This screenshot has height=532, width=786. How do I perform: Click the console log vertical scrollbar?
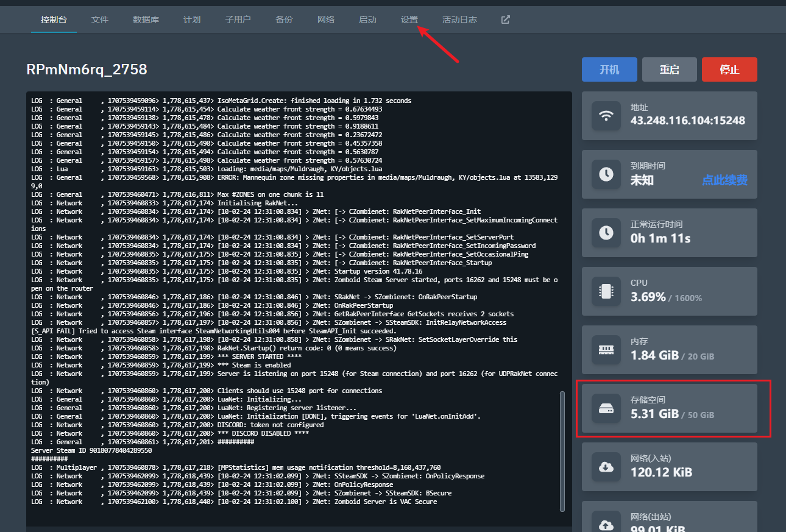(562, 451)
